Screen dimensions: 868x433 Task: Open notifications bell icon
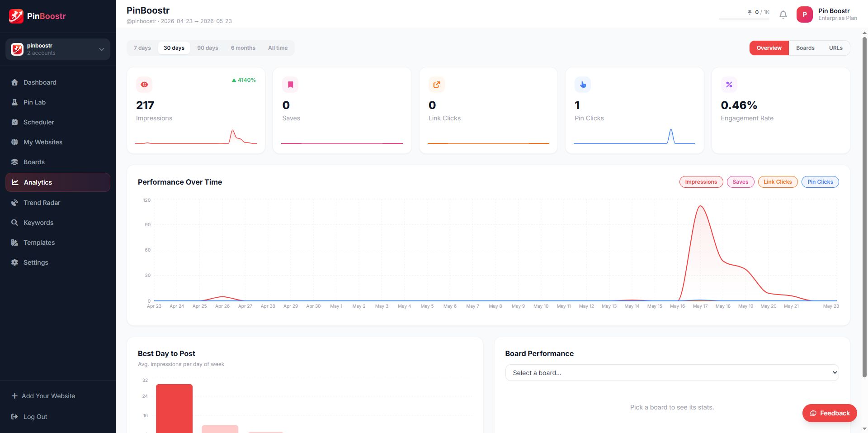click(x=783, y=15)
